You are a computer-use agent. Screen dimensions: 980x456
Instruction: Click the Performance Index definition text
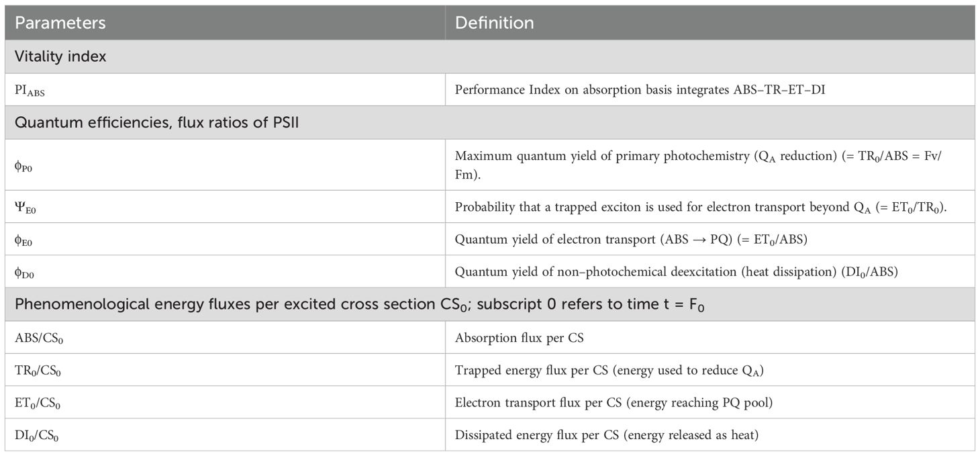(x=640, y=89)
